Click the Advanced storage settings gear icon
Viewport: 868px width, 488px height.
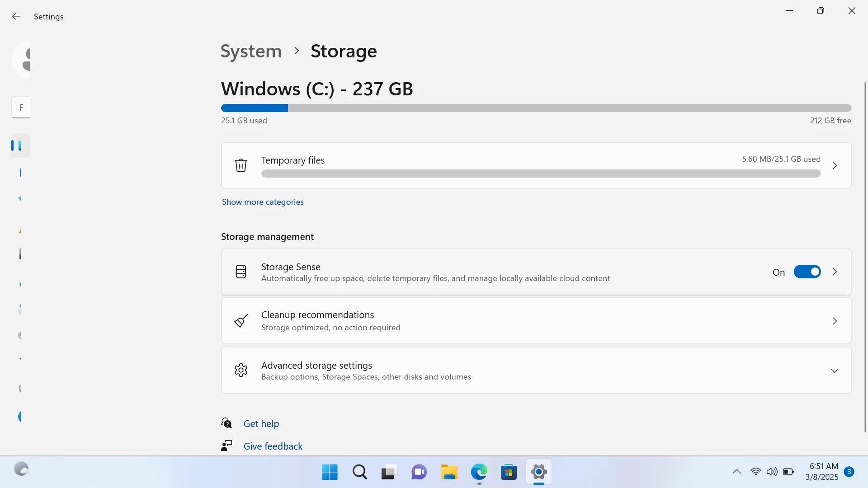241,370
